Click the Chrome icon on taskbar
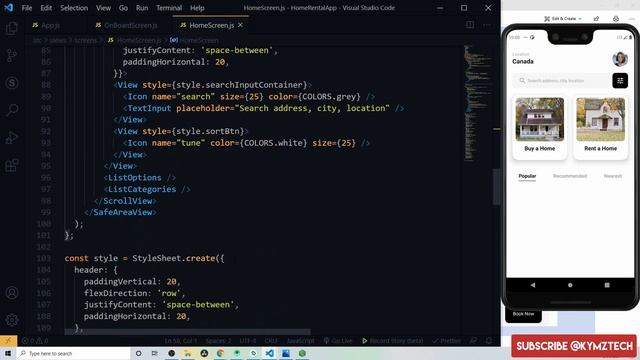Image resolution: width=640 pixels, height=360 pixels. tap(220, 353)
